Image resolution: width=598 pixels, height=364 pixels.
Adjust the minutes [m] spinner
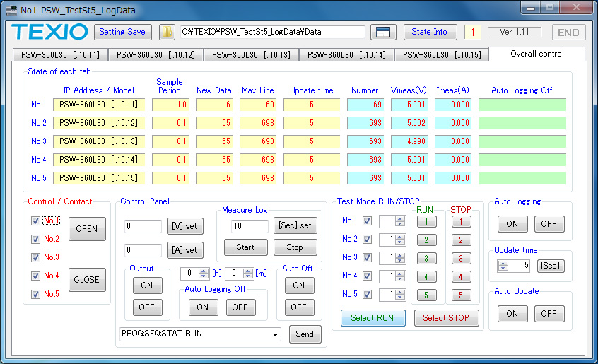tap(248, 274)
